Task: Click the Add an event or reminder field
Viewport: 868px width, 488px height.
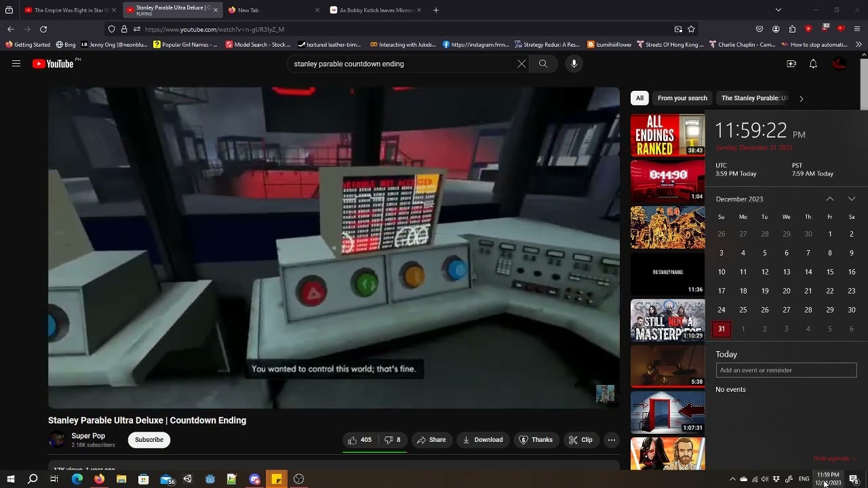Action: pyautogui.click(x=787, y=370)
